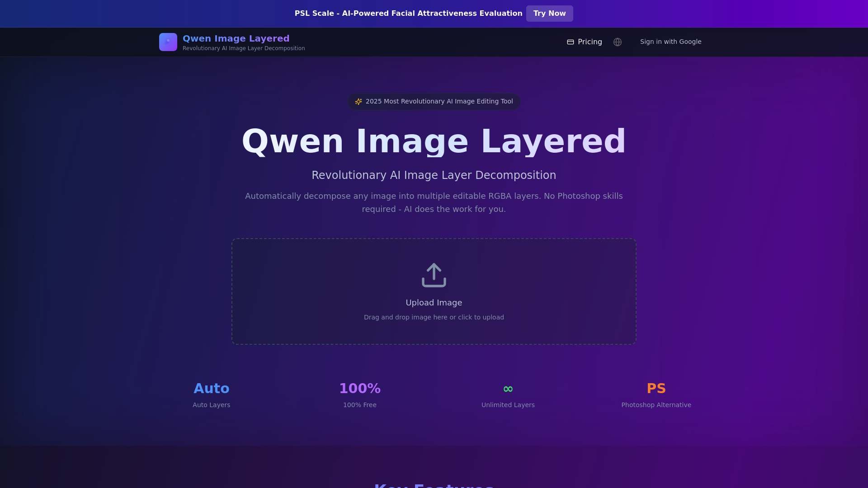Click the Try Now button

[549, 14]
